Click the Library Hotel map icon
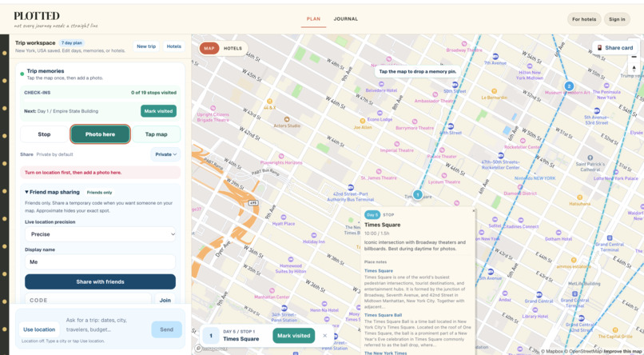 pyautogui.click(x=535, y=310)
